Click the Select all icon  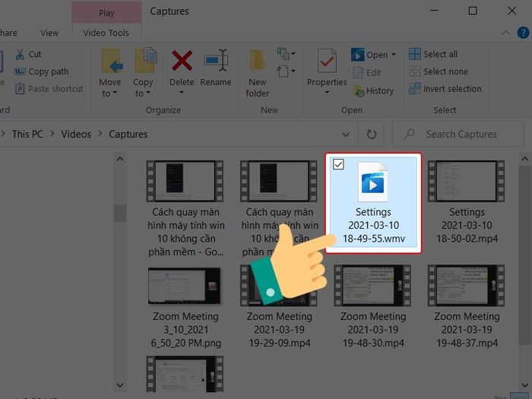(415, 54)
